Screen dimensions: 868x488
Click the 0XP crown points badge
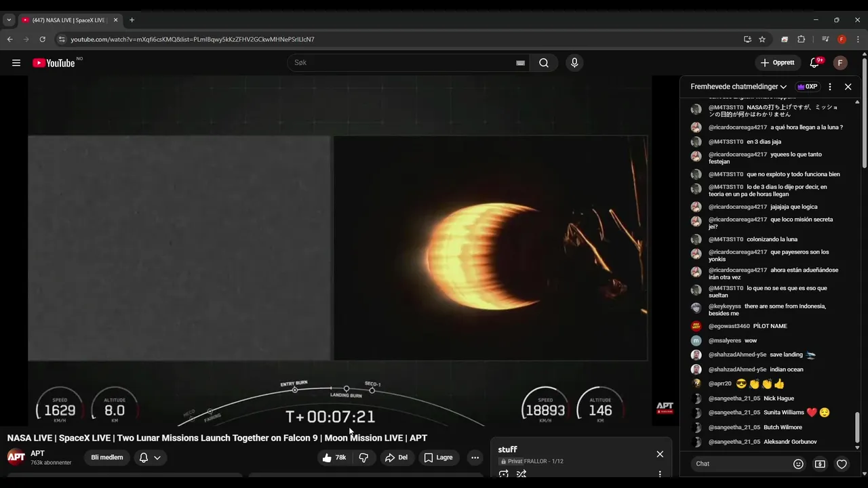coord(807,87)
